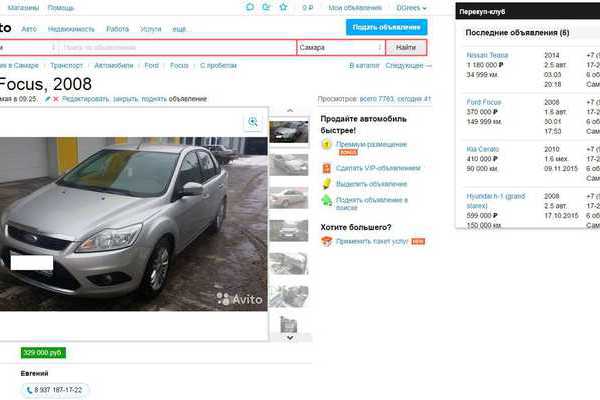Click 'Поднять объявление в поиске' link
The width and height of the screenshot is (600, 400).
coord(372,204)
